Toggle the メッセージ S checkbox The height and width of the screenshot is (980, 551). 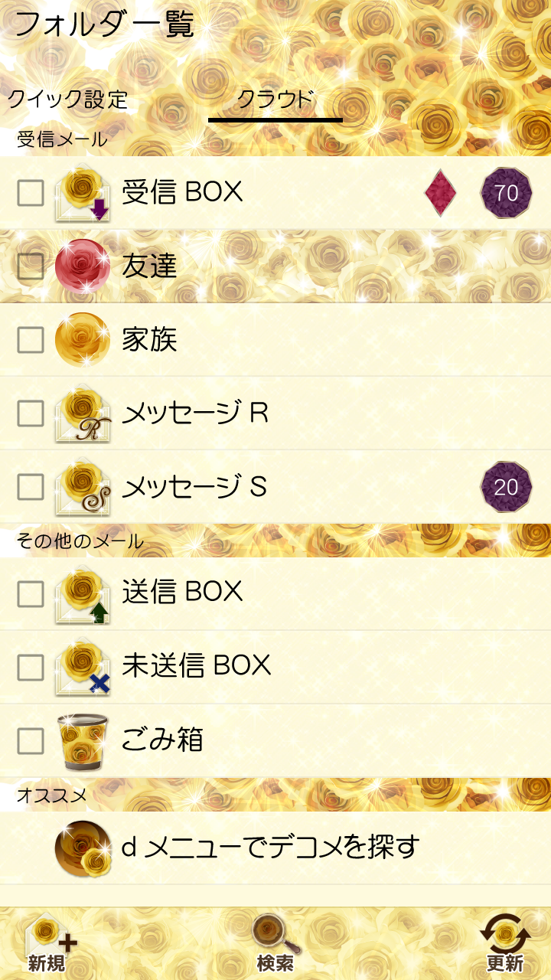tap(31, 487)
